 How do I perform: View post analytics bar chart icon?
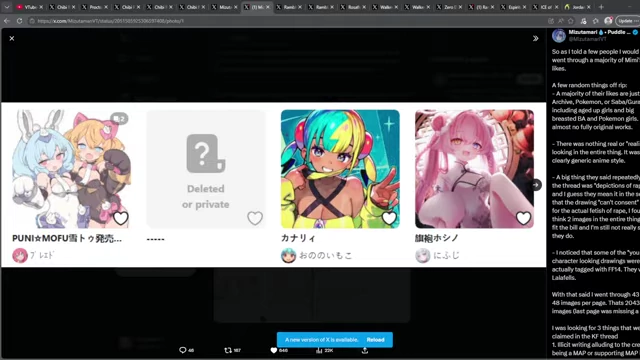319,350
